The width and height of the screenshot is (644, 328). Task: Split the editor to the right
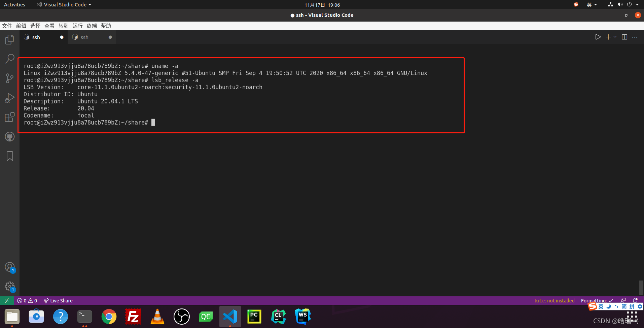624,37
